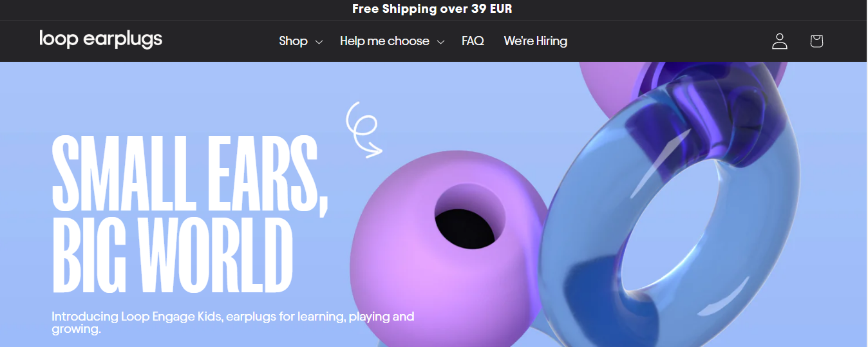Click the SMALL EARS, headline line

[190, 173]
